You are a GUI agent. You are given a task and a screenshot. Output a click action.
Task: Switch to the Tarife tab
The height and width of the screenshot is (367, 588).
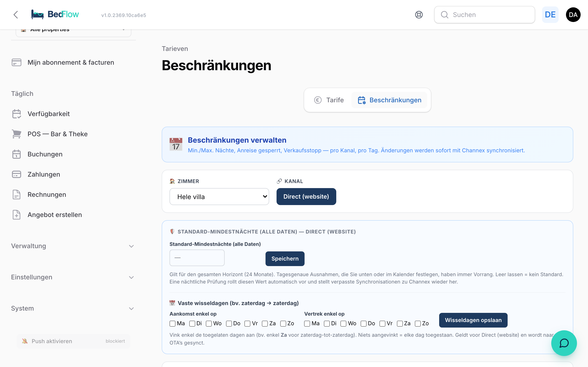pos(329,100)
